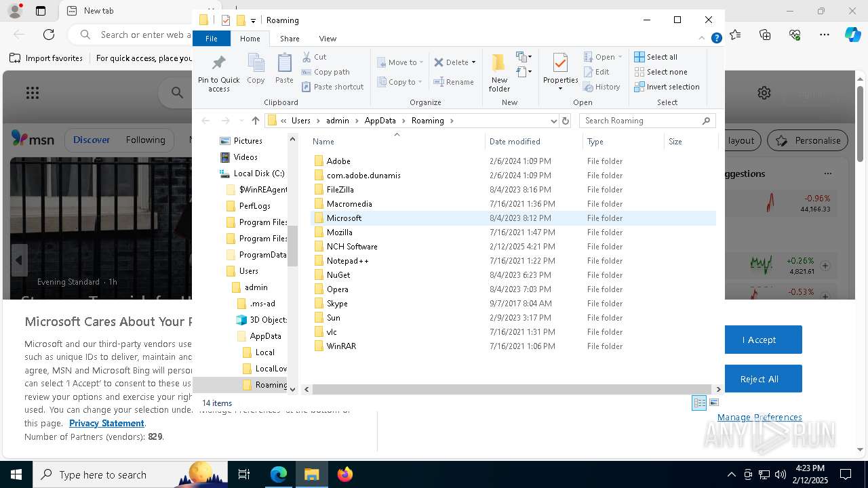Click I Accept button
Viewport: 868px width, 488px height.
759,340
